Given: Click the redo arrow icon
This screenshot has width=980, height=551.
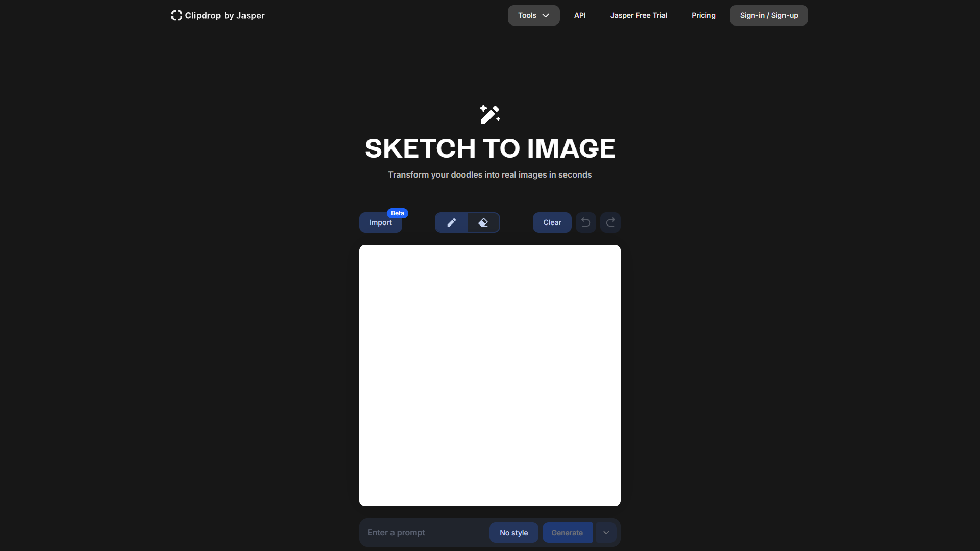Looking at the screenshot, I should pyautogui.click(x=610, y=222).
